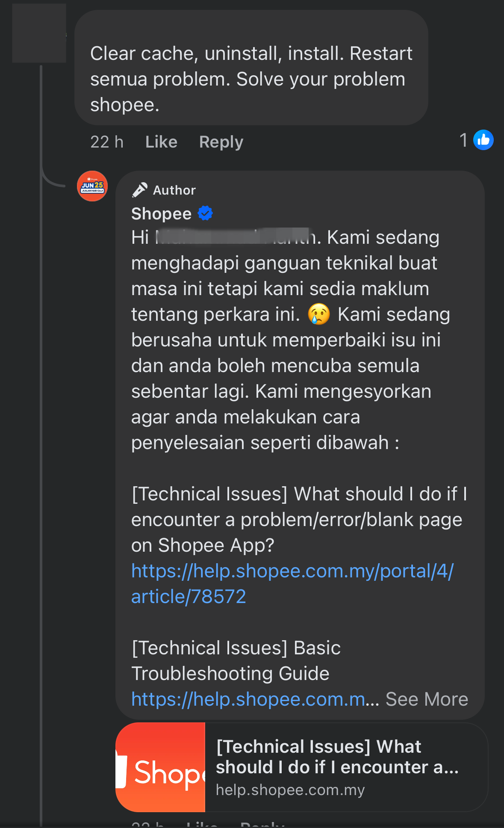The height and width of the screenshot is (828, 504).
Task: Click the blue verified checkmark badge
Action: click(206, 213)
